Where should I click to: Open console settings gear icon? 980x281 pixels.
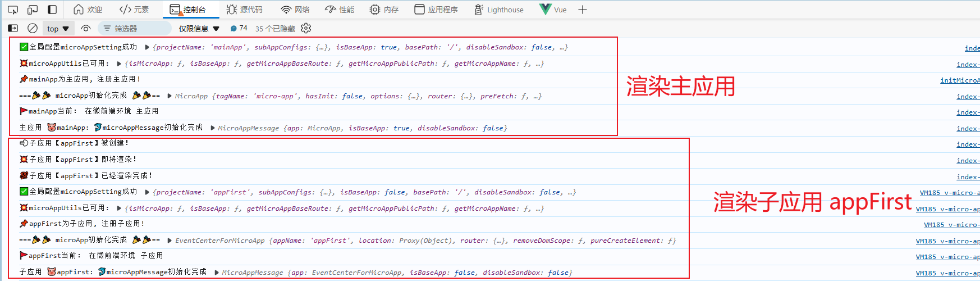click(x=306, y=28)
